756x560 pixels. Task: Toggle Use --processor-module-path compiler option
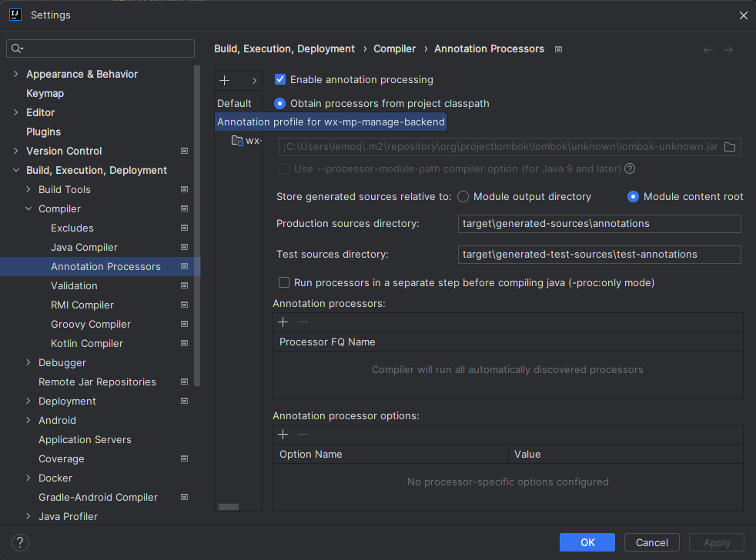pyautogui.click(x=284, y=168)
